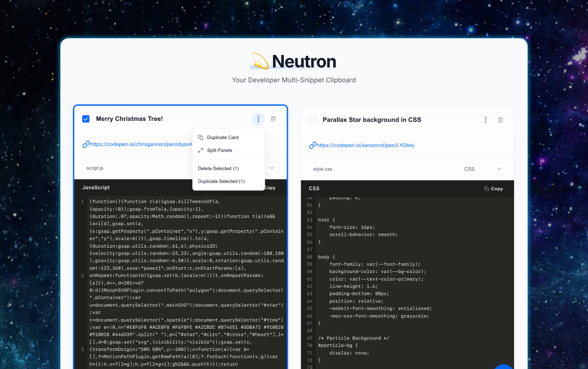Delete the Merry Christmas Tree card via trash icon
Screen dimensions: 588x369
pyautogui.click(x=273, y=119)
